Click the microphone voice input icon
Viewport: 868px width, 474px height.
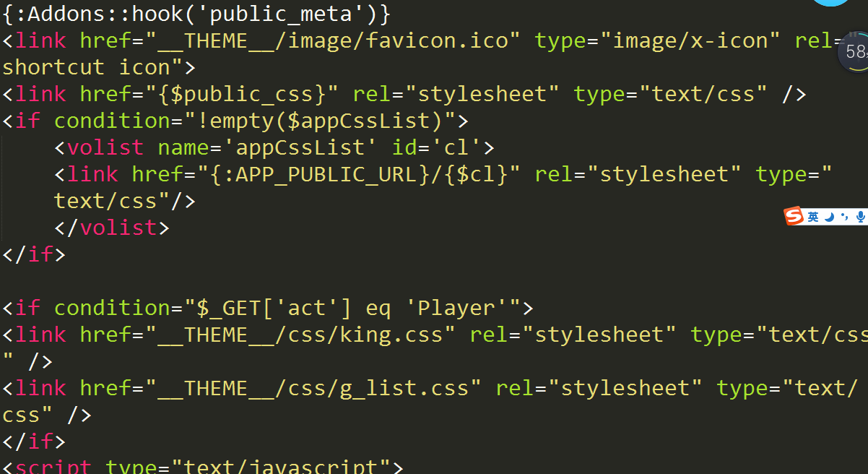[860, 217]
